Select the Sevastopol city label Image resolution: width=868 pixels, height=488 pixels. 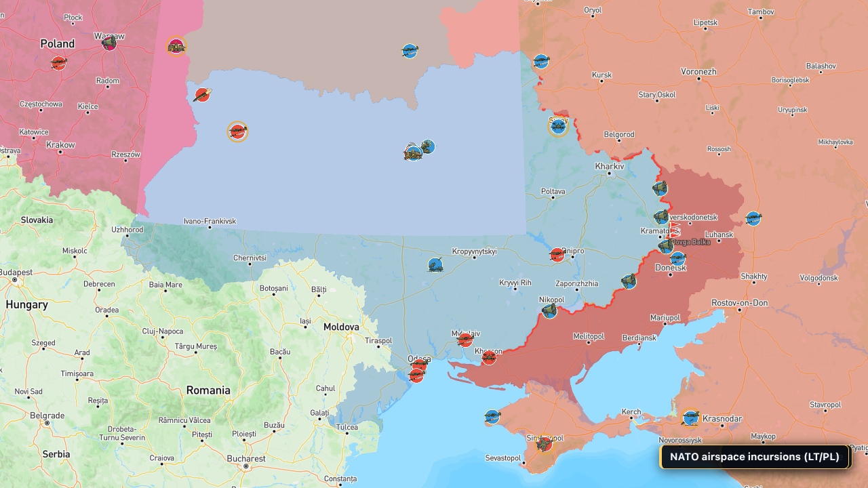503,458
